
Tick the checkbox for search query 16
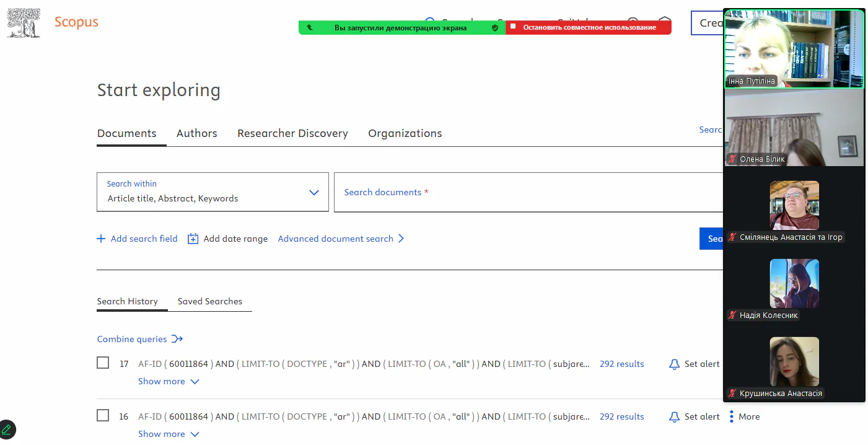103,416
